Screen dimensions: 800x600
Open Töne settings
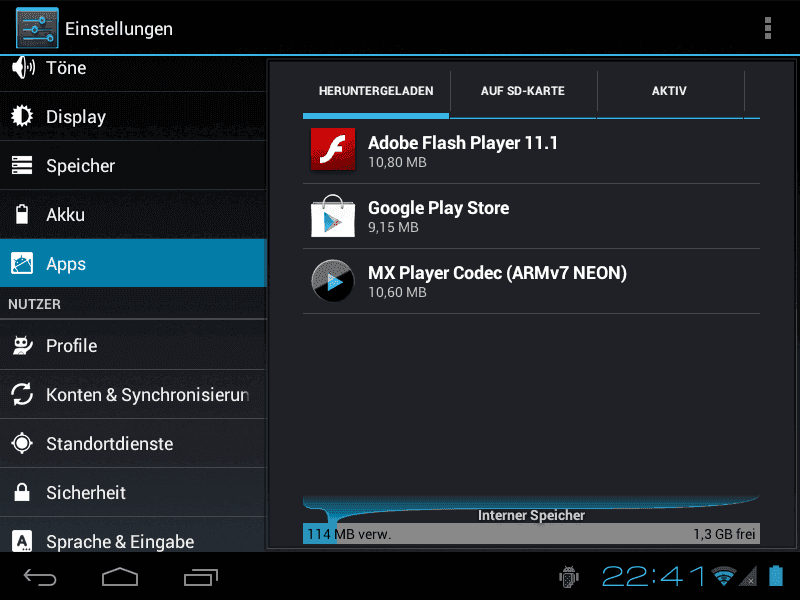[133, 71]
